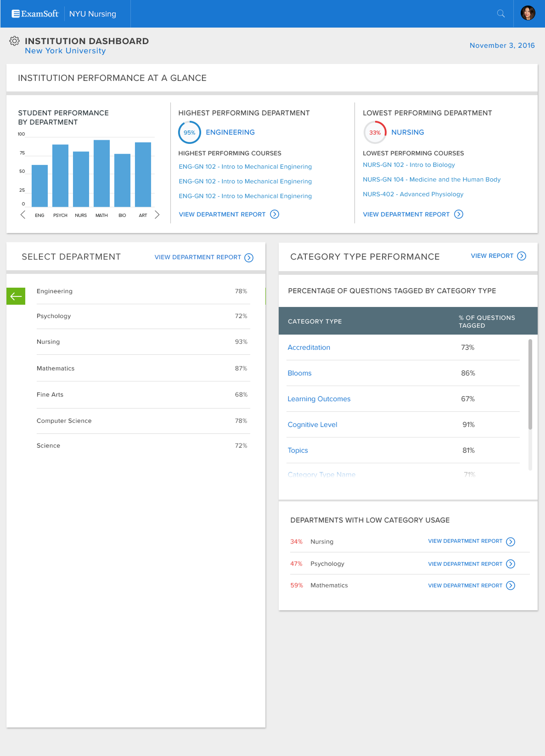Click the November 3, 2016 date

pyautogui.click(x=502, y=45)
